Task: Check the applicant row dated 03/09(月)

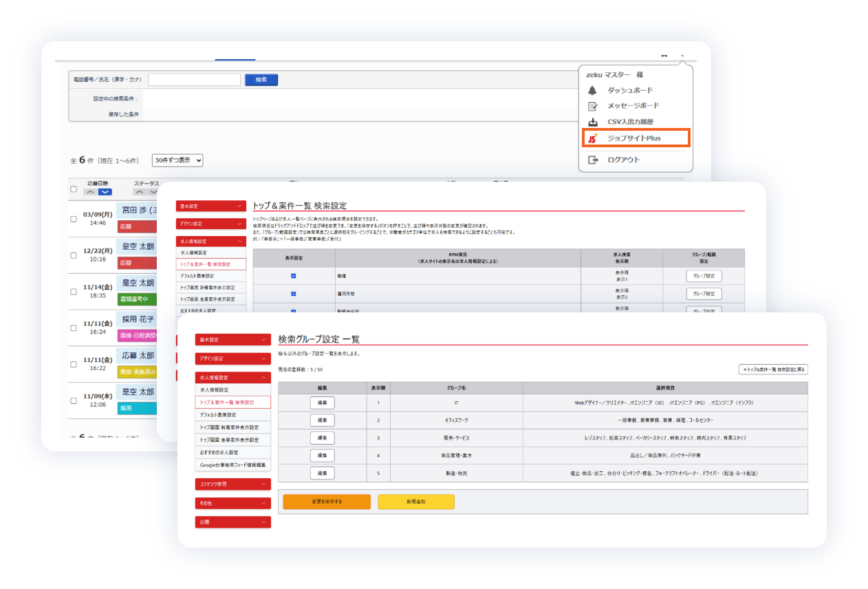Action: coord(74,219)
